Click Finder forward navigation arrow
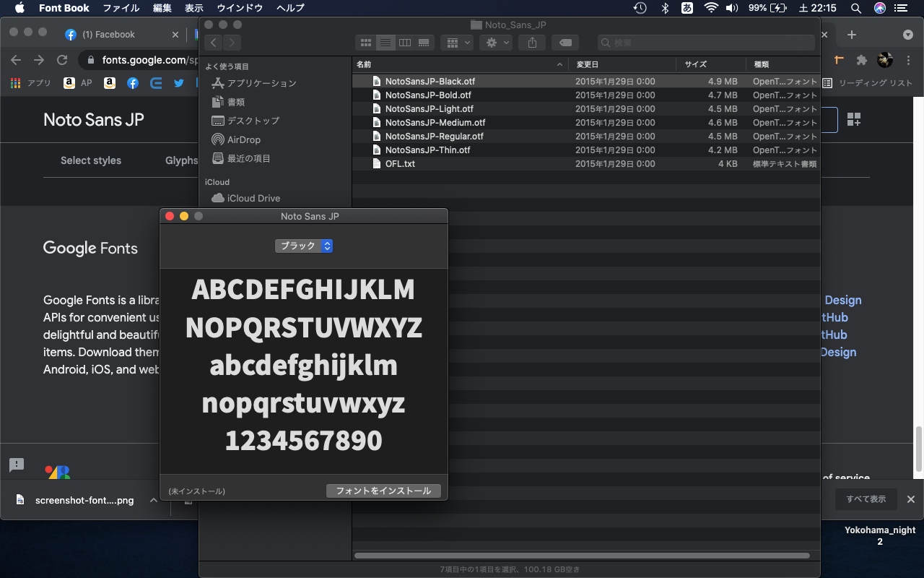924x578 pixels. point(232,43)
